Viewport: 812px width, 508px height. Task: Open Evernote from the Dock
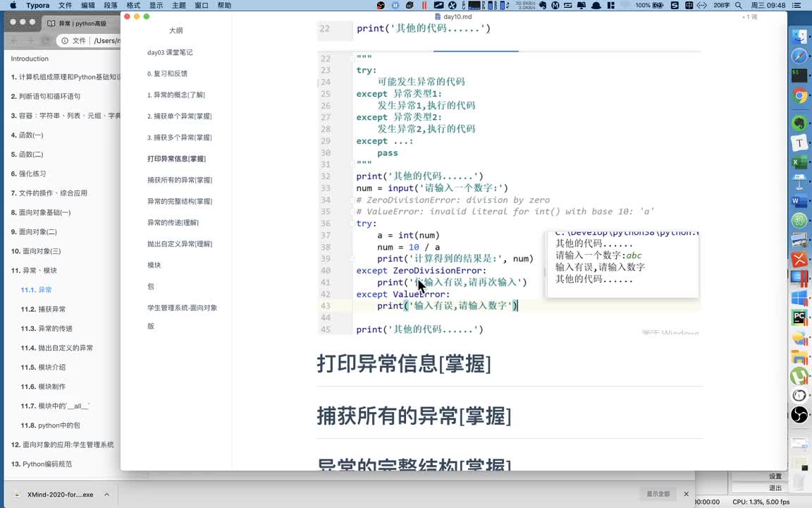tap(799, 122)
